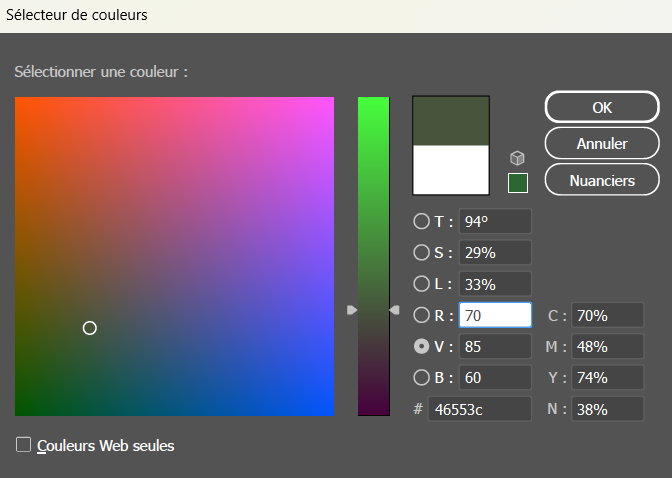This screenshot has height=478, width=672.
Task: Click the left slider arrow handle
Action: pyautogui.click(x=351, y=310)
